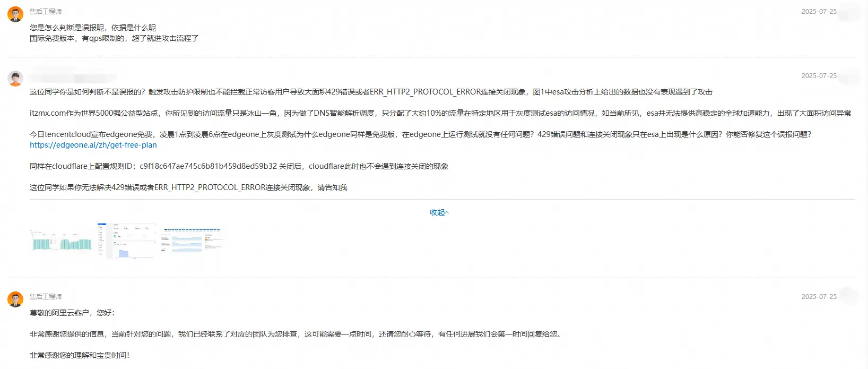Click the 售后工程师 name in the top message
Image resolution: width=868 pixels, height=369 pixels.
click(x=46, y=12)
